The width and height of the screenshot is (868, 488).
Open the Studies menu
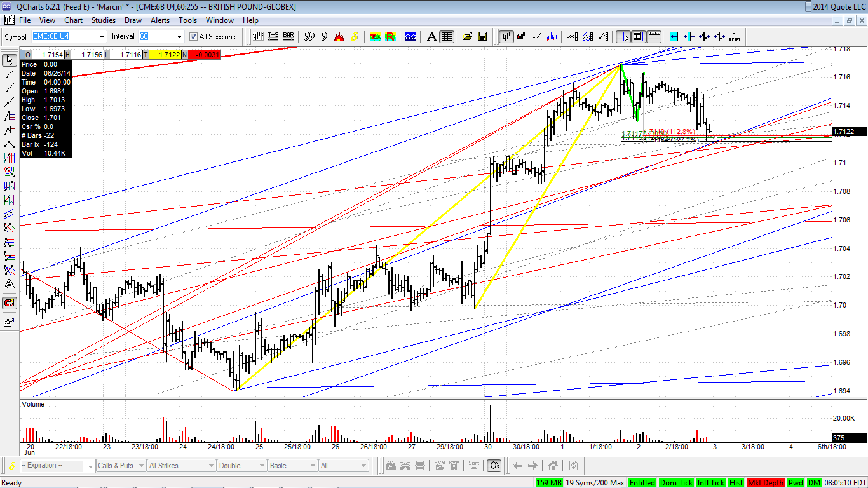coord(103,20)
